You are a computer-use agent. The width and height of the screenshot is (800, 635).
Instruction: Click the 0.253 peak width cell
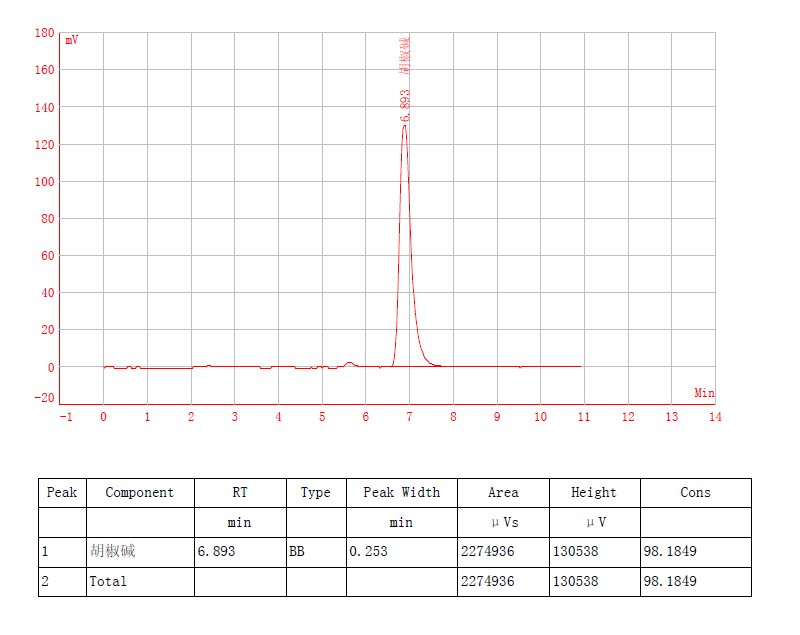(x=367, y=551)
